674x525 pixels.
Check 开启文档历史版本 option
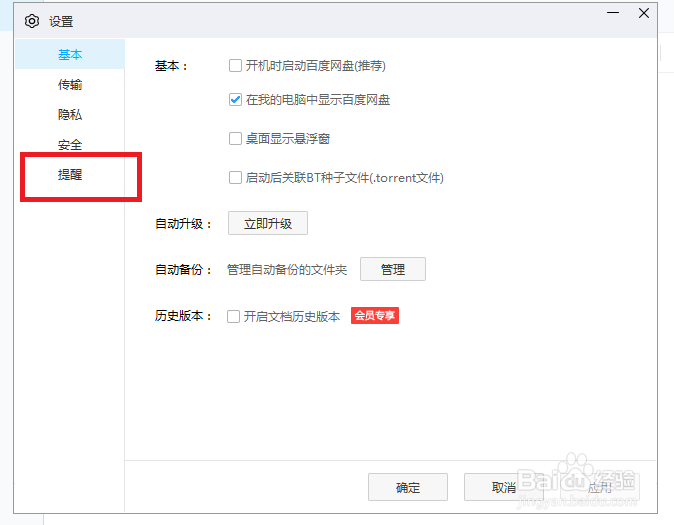(233, 316)
